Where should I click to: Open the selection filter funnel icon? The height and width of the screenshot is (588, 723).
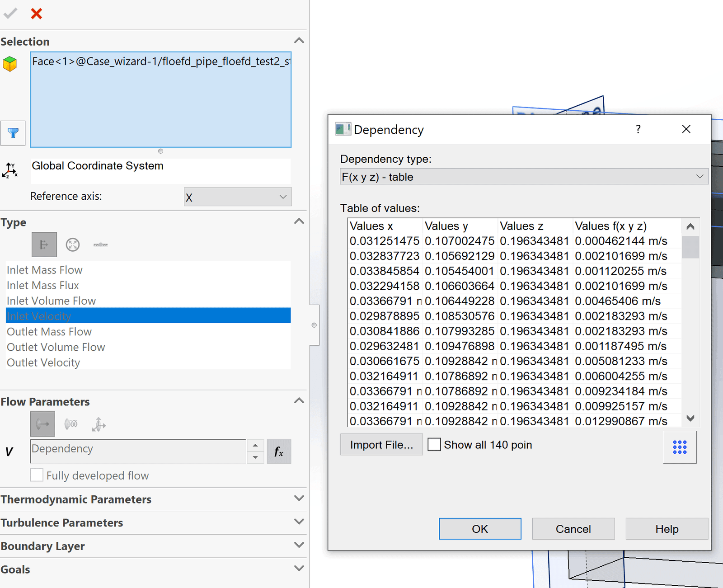tap(13, 133)
